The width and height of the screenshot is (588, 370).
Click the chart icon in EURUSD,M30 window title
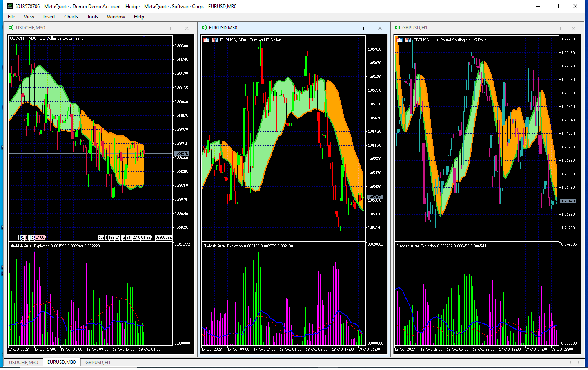click(x=205, y=28)
